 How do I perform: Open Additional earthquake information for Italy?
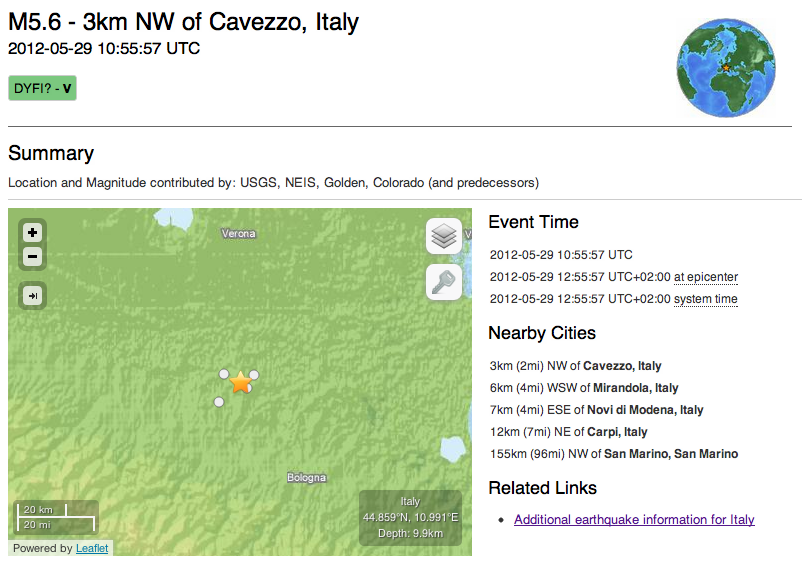pos(634,520)
